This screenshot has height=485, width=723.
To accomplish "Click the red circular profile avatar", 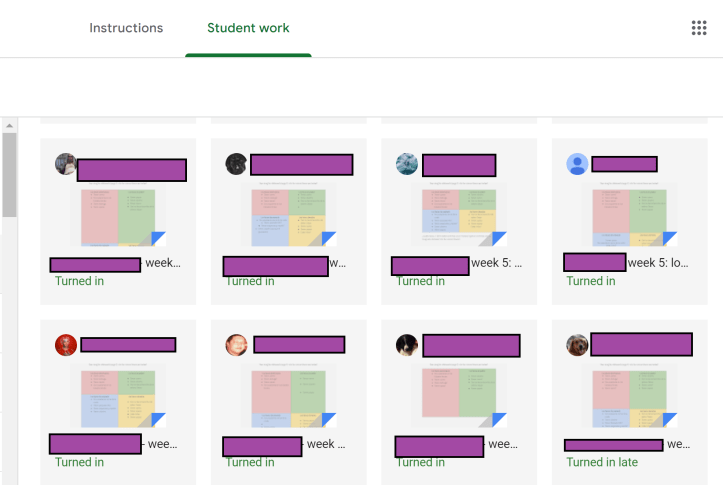I will [66, 345].
